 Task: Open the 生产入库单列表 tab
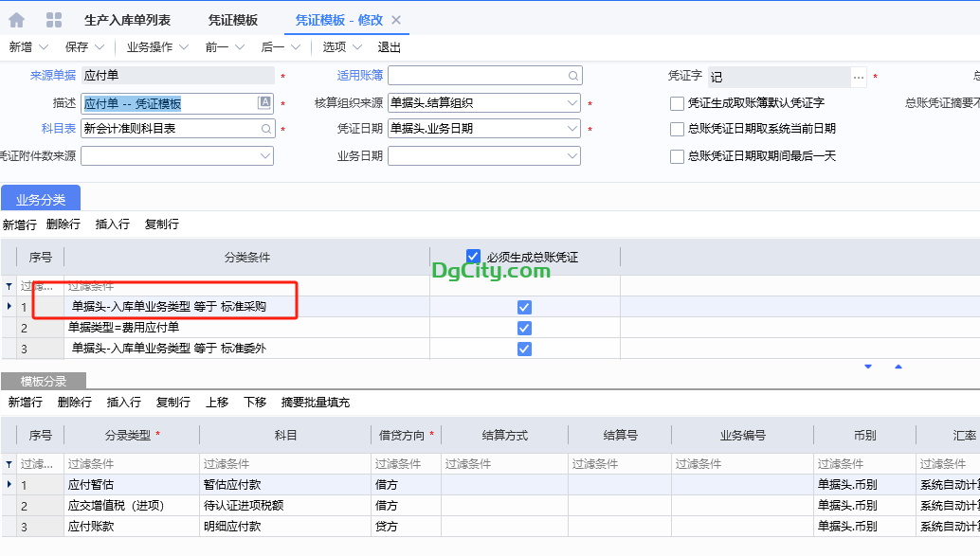[128, 17]
